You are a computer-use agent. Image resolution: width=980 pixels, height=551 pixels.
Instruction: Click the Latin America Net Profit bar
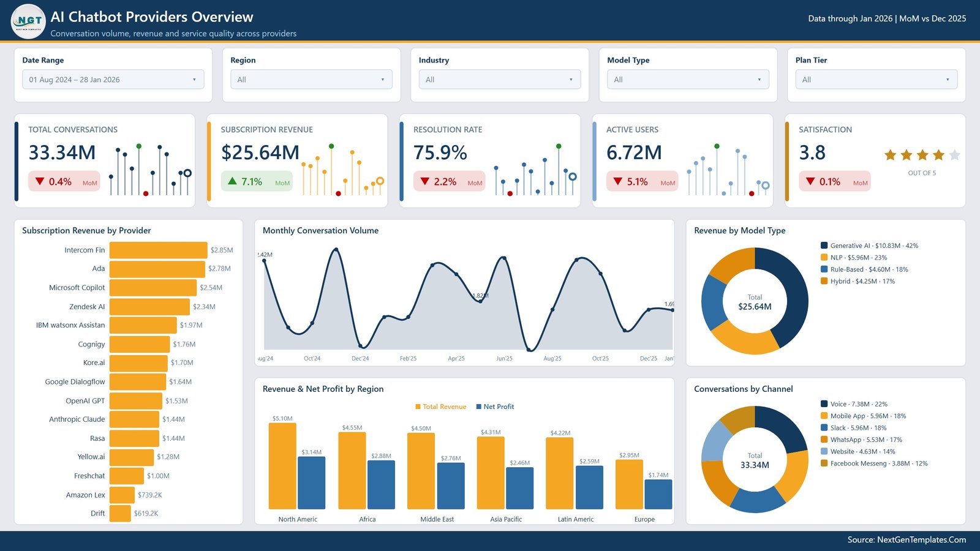(x=590, y=487)
